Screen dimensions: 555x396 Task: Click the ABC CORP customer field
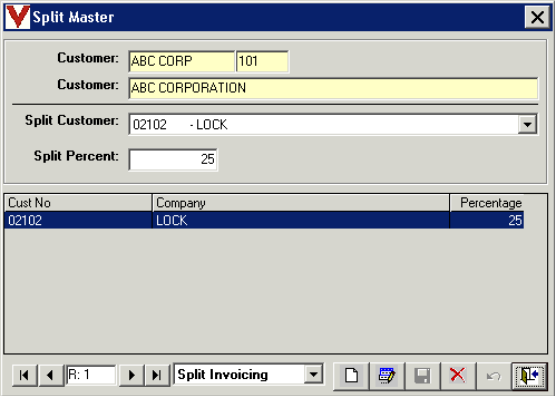pos(182,61)
